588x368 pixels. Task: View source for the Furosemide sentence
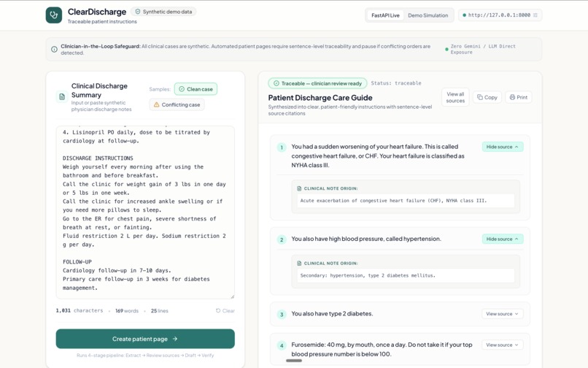[503, 345]
